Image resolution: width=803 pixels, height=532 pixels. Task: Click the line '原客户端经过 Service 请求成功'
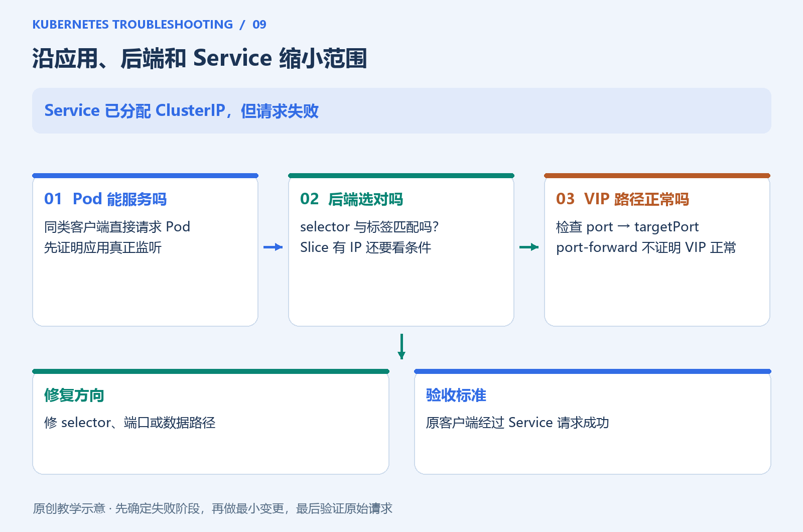tap(517, 423)
